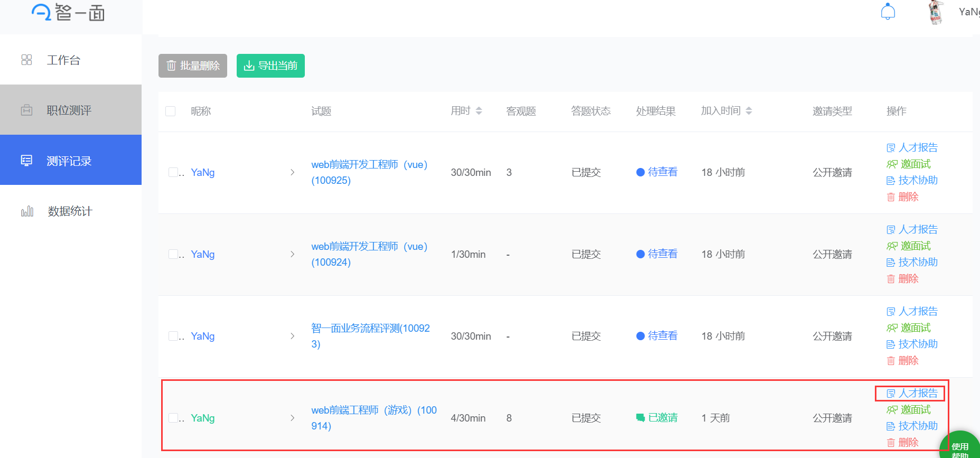Expand the YaNg row for web前端工程师（游戏）

(x=293, y=418)
